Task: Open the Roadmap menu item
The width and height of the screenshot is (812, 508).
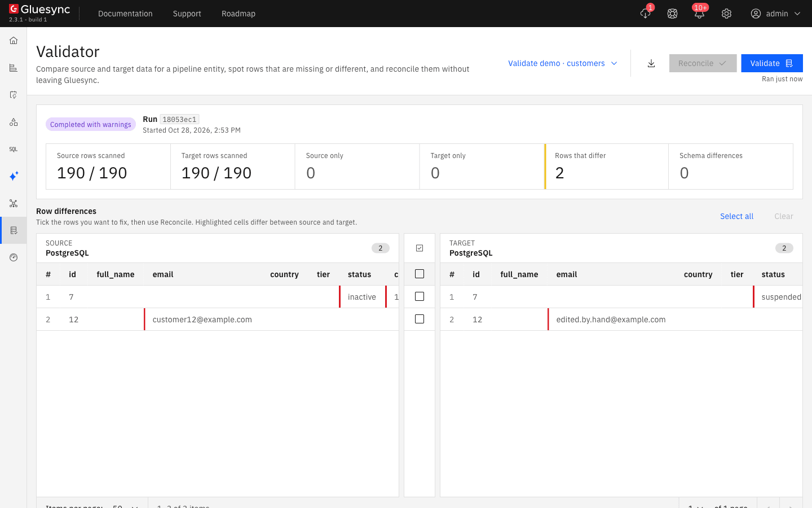Action: 239,14
